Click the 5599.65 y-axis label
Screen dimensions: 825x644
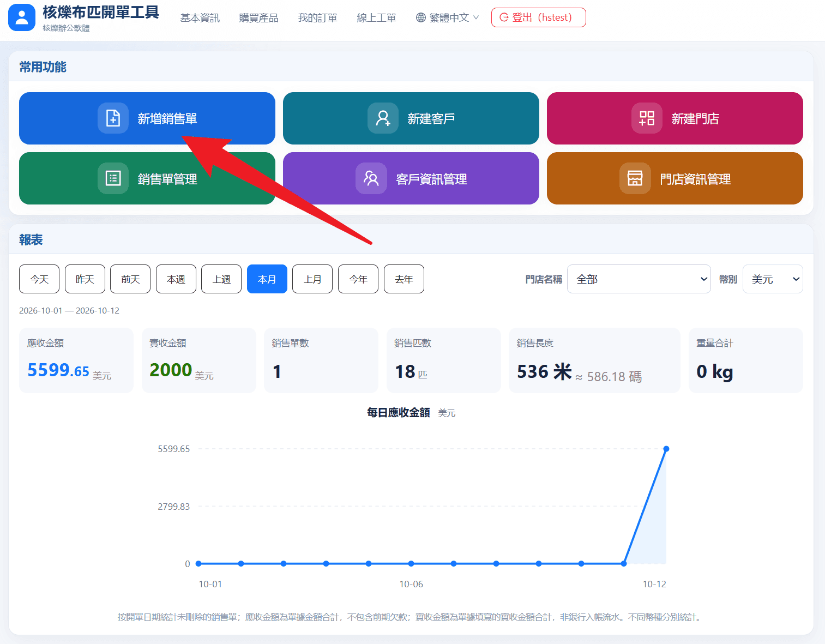tap(174, 449)
